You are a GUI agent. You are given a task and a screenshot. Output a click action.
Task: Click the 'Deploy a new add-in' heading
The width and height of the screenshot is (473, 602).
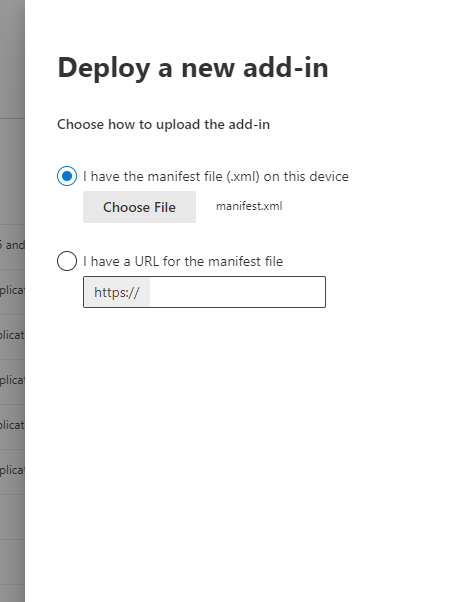[193, 68]
